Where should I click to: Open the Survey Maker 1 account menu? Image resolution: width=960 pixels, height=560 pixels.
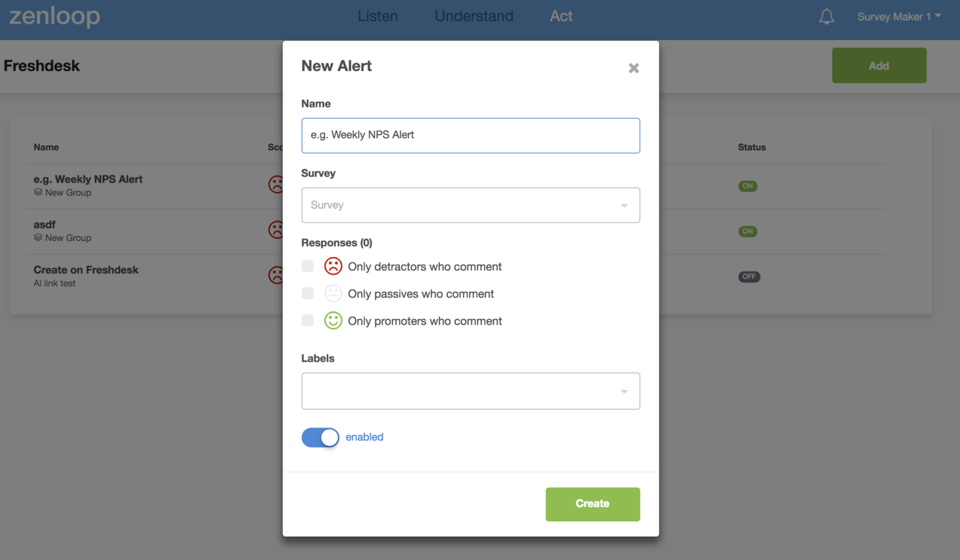[899, 16]
